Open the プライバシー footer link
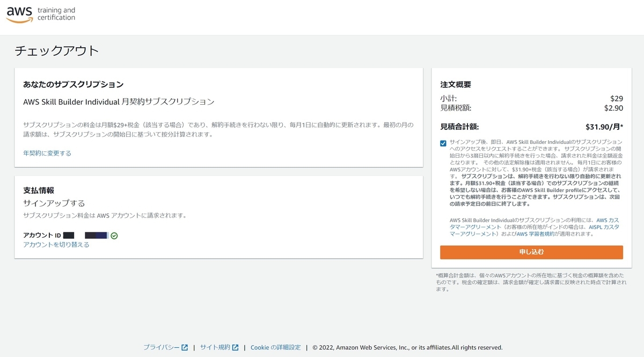The image size is (644, 357). click(162, 347)
